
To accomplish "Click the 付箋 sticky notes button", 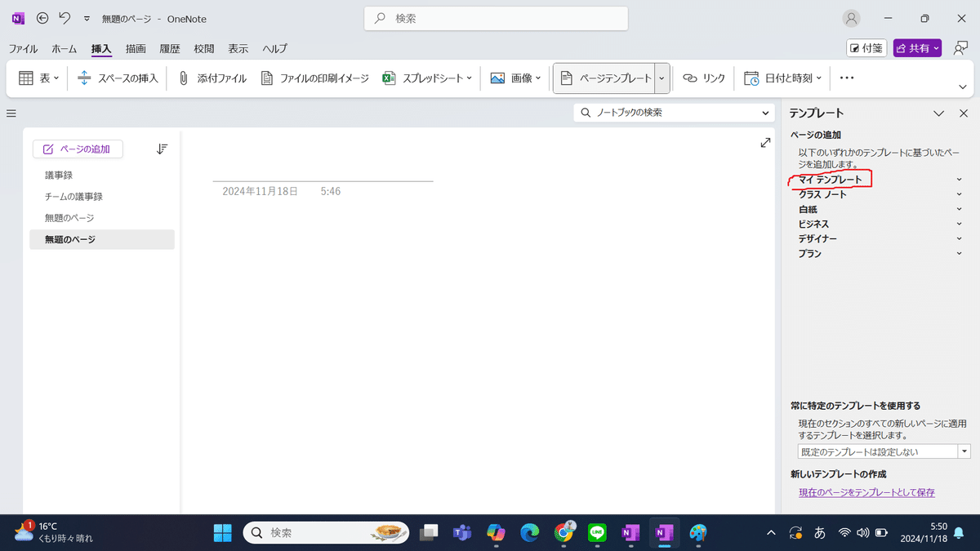I will click(866, 48).
